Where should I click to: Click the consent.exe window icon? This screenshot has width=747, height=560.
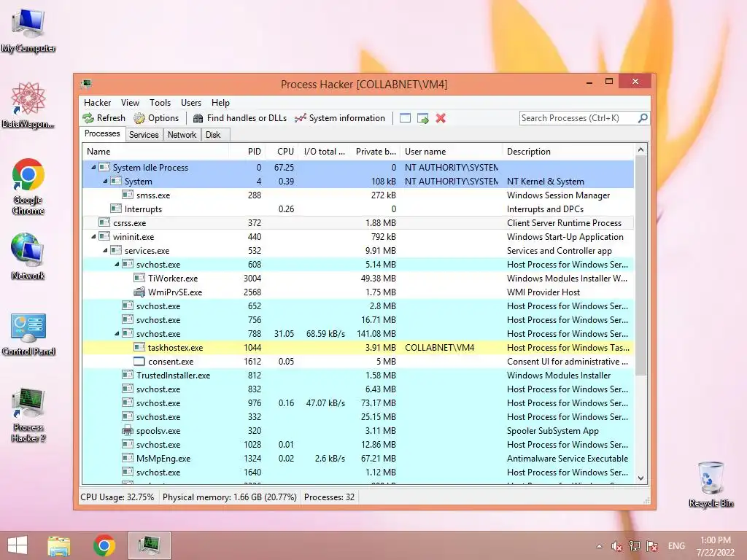pos(139,362)
